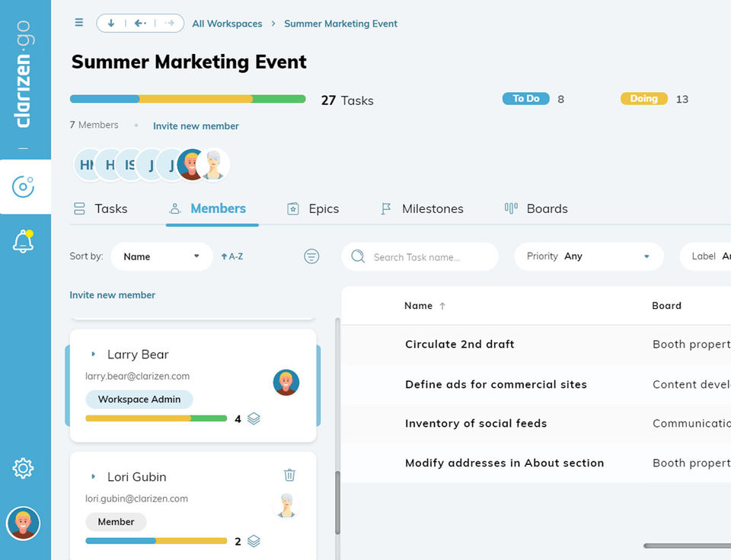This screenshot has height=560, width=731.
Task: Click the clarizen go logo
Action: [24, 74]
